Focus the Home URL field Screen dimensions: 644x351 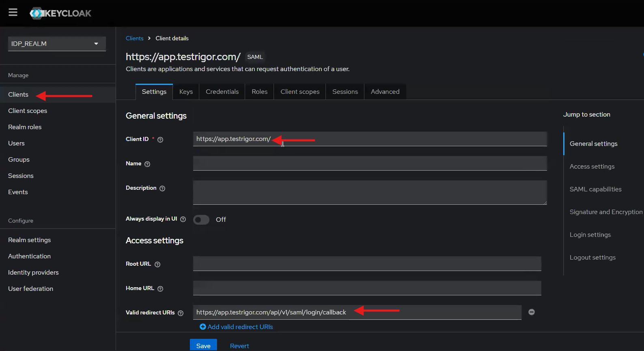pyautogui.click(x=367, y=288)
